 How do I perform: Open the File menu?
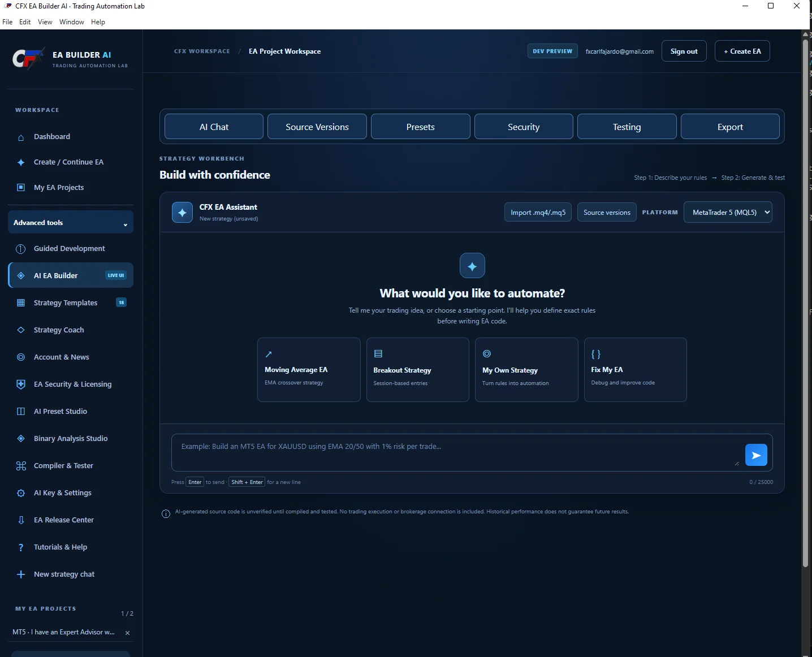tap(7, 22)
